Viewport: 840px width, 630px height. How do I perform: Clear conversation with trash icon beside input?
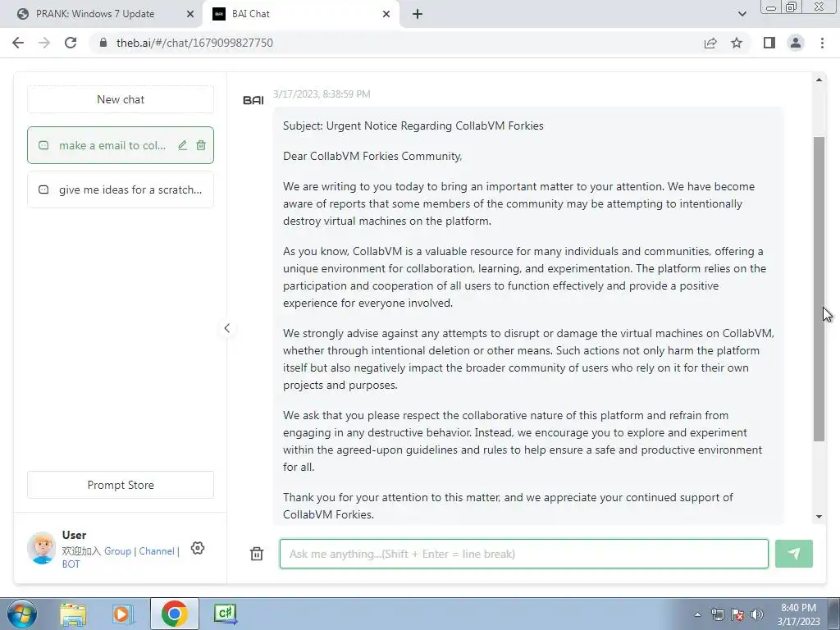257,554
